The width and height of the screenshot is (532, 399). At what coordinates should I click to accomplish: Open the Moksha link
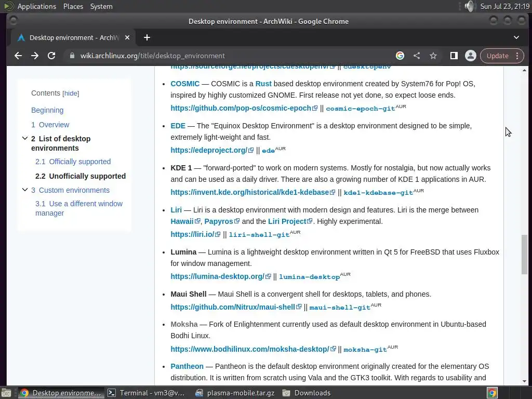coord(184,324)
